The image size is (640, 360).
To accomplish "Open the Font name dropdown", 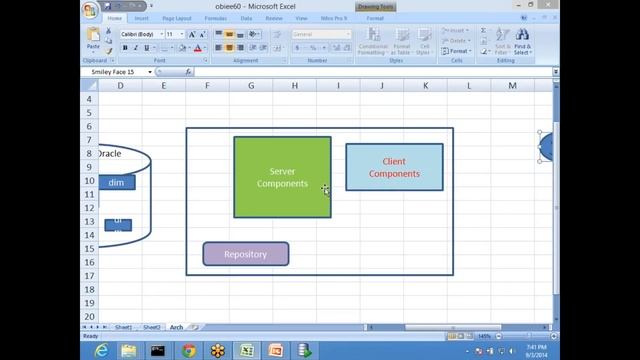I will (x=162, y=34).
